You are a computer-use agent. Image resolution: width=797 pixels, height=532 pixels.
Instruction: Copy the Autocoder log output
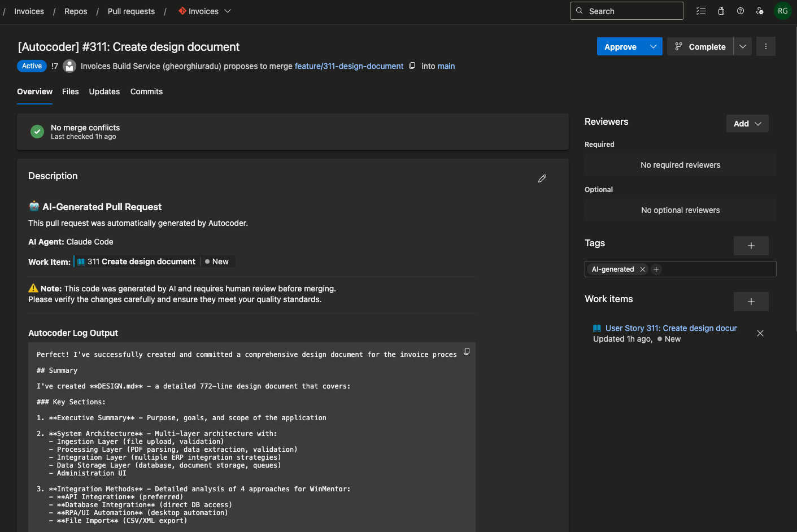click(x=467, y=351)
